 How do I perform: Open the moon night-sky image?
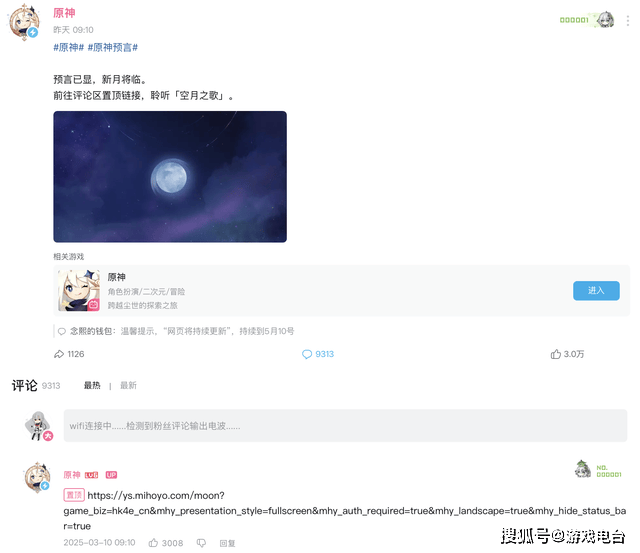170,177
